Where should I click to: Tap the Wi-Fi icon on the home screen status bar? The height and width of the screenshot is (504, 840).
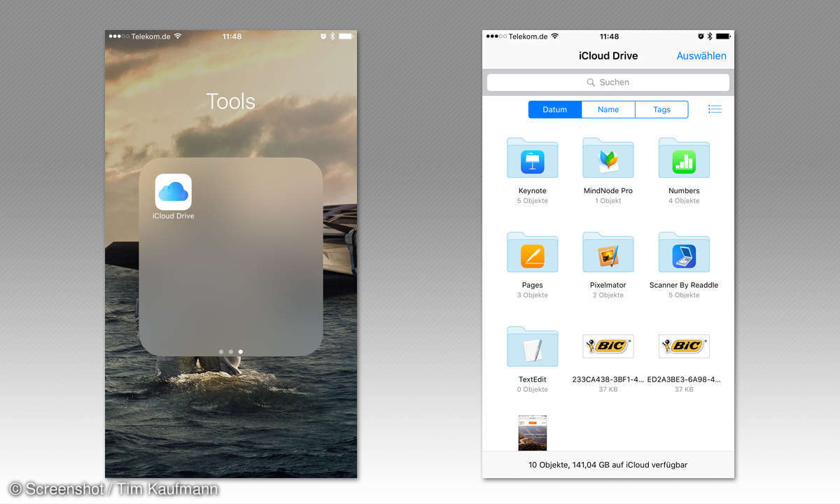point(177,36)
